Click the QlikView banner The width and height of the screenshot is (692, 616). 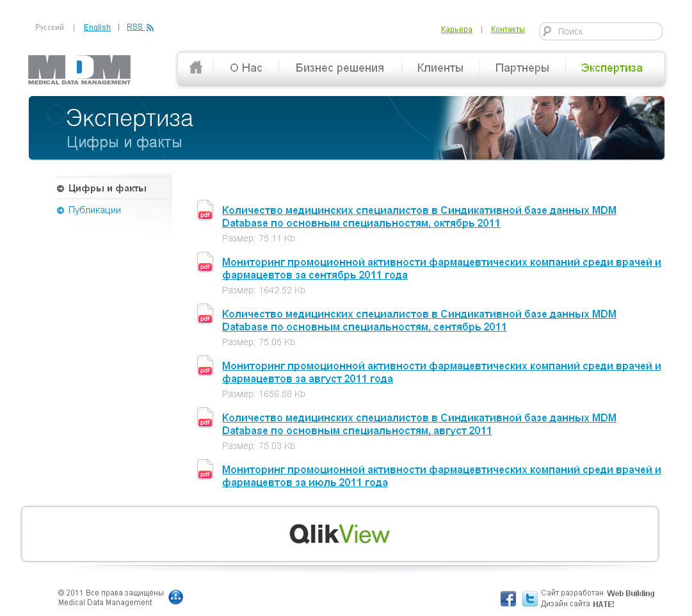click(340, 534)
